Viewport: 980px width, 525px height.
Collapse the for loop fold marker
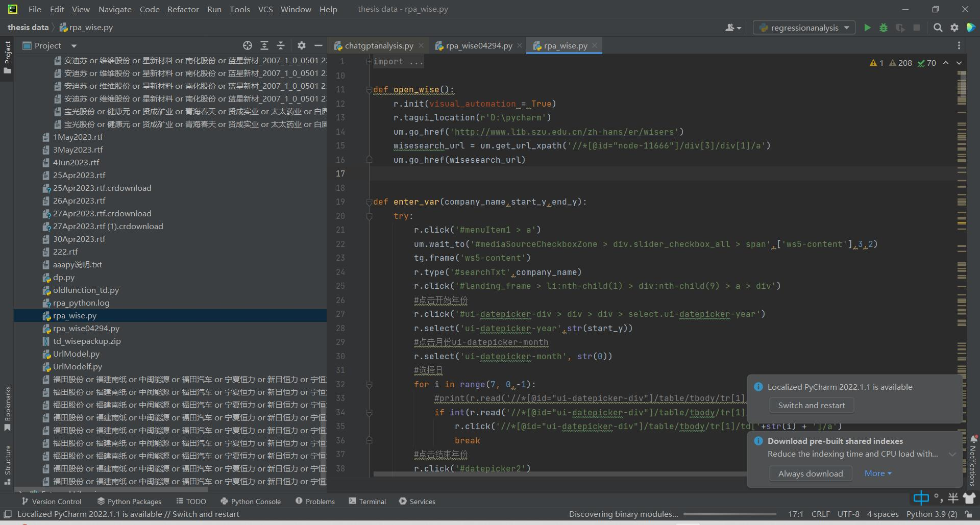[369, 384]
